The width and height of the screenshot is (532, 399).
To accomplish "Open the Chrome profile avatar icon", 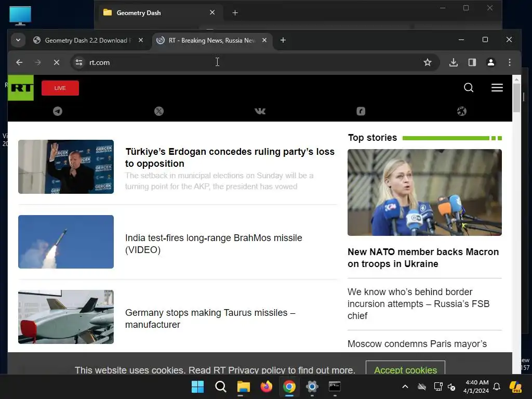I will (x=491, y=62).
